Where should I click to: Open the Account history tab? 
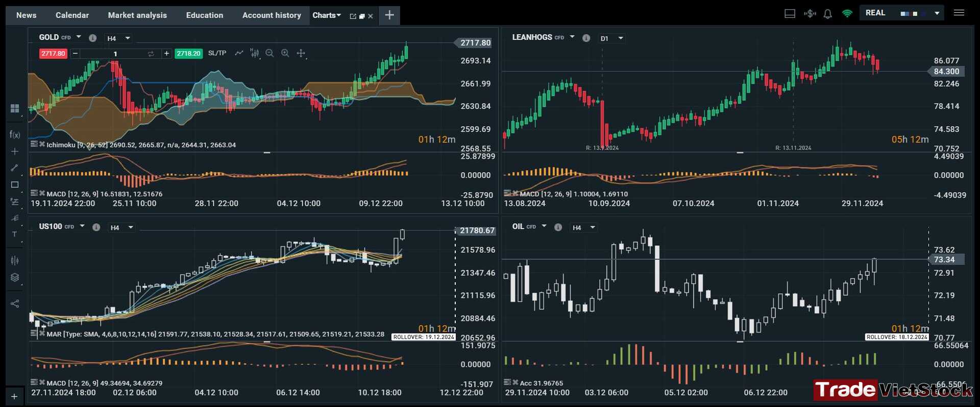[x=272, y=15]
